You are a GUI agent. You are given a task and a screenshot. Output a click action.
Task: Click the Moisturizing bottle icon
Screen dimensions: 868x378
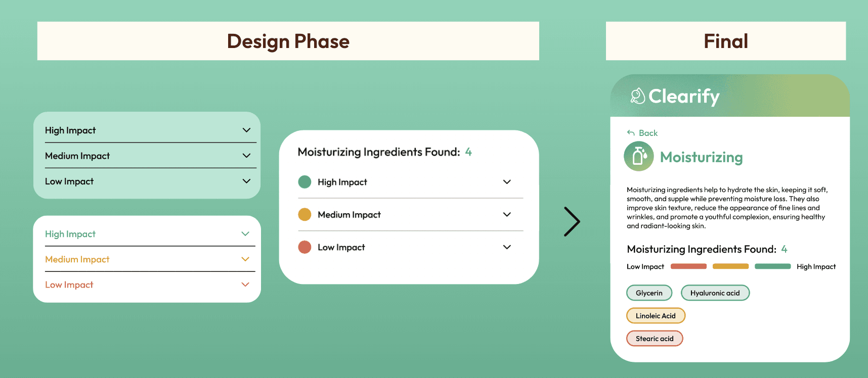point(639,157)
